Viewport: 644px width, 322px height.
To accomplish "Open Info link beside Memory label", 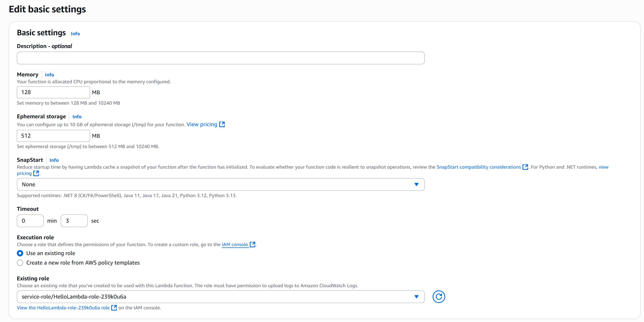I will click(49, 75).
